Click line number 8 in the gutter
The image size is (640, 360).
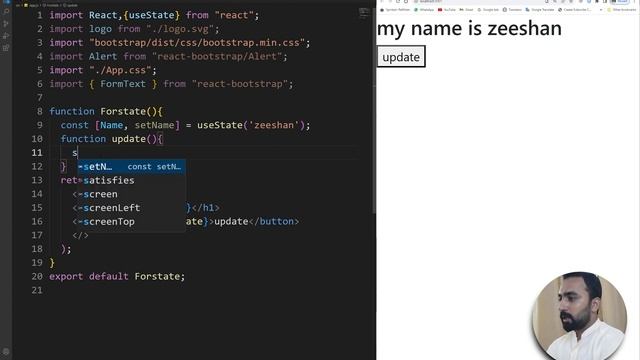point(40,111)
